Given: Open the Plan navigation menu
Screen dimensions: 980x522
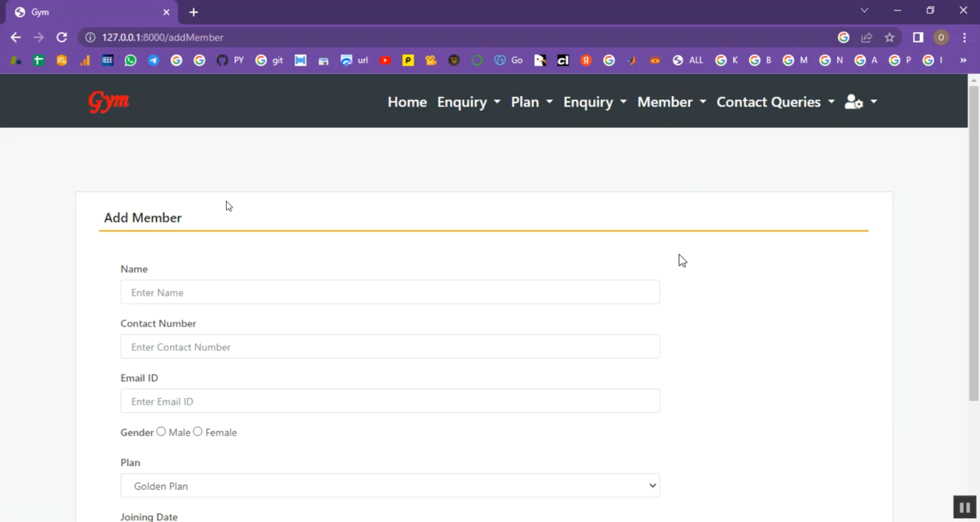Looking at the screenshot, I should (x=531, y=102).
